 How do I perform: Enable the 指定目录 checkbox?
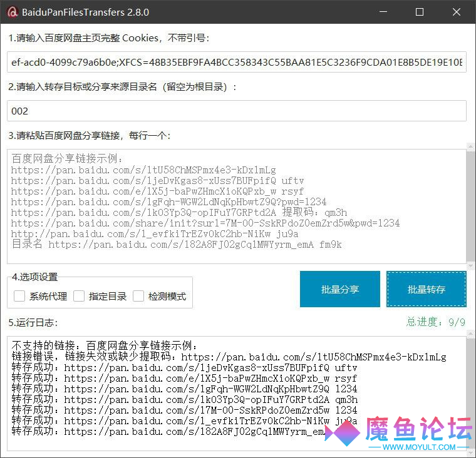[79, 296]
